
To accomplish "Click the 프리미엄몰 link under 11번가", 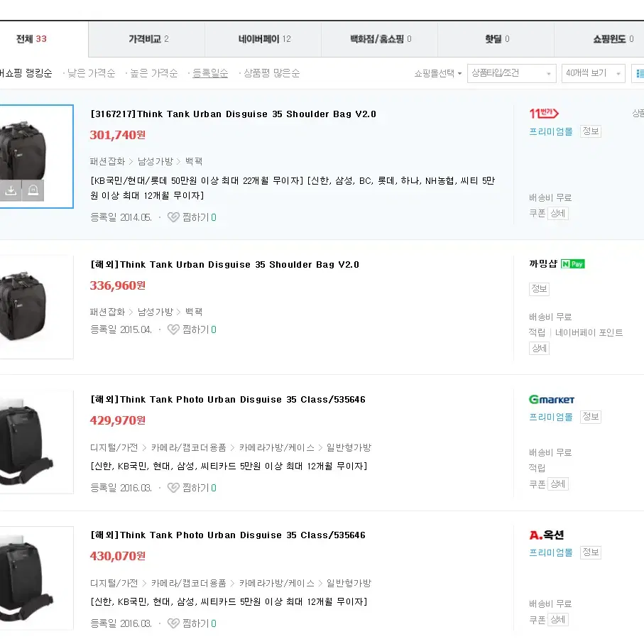I will point(551,131).
